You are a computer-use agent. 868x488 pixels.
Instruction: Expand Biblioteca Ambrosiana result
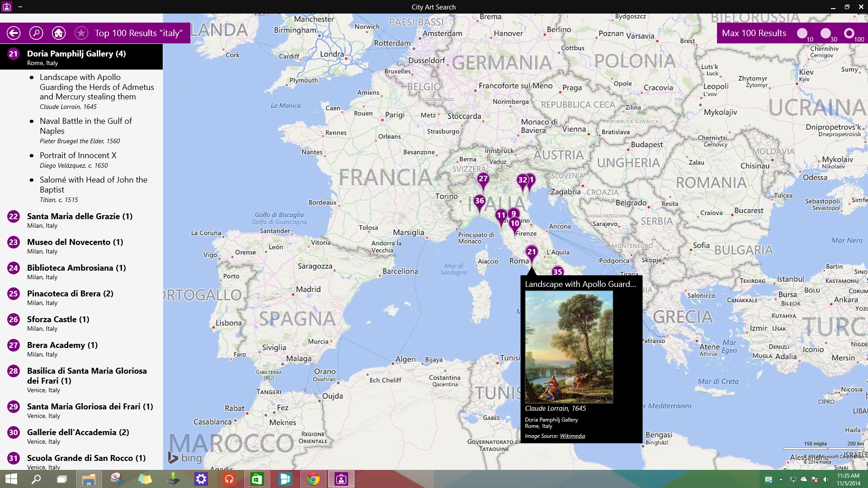point(81,272)
